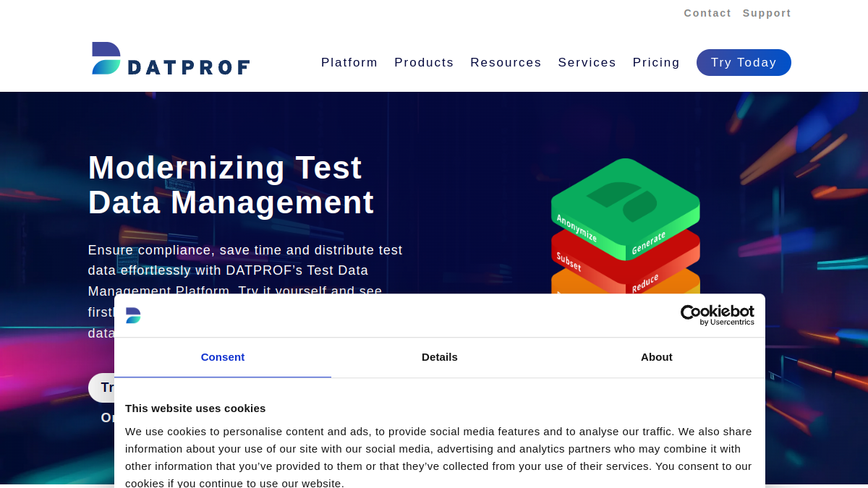Click the partially hidden hero button behind the banner
This screenshot has width=868, height=488.
pos(101,388)
